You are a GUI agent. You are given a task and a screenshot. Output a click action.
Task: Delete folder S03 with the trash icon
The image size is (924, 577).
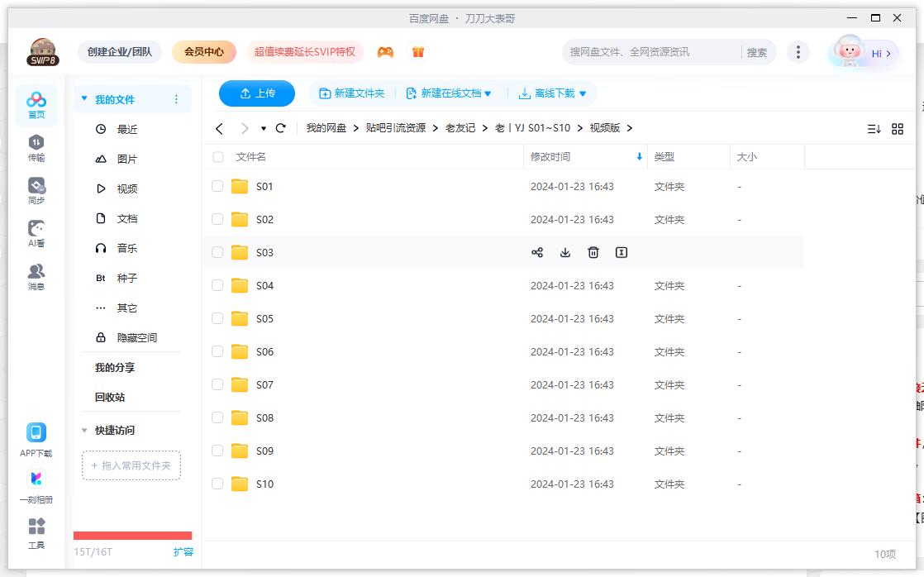[593, 252]
